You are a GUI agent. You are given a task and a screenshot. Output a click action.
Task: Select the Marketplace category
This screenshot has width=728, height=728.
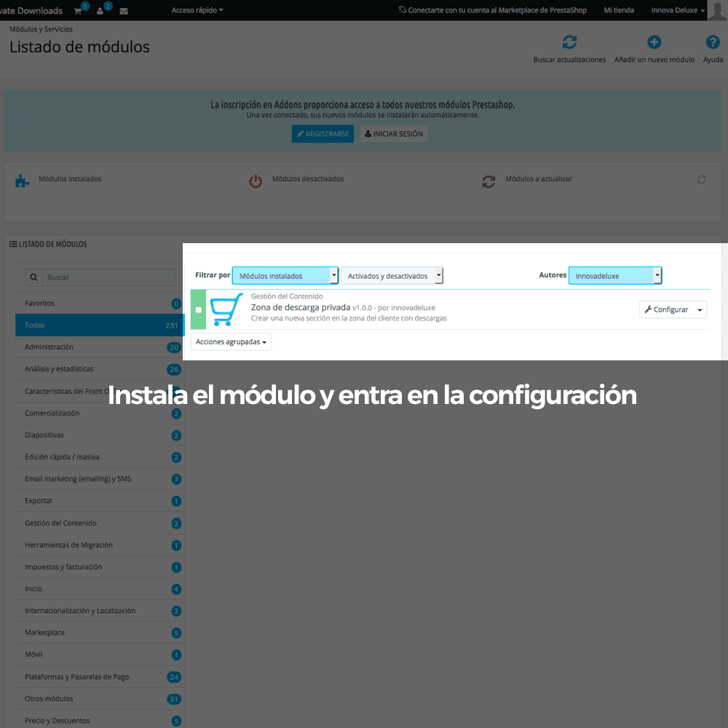100,633
